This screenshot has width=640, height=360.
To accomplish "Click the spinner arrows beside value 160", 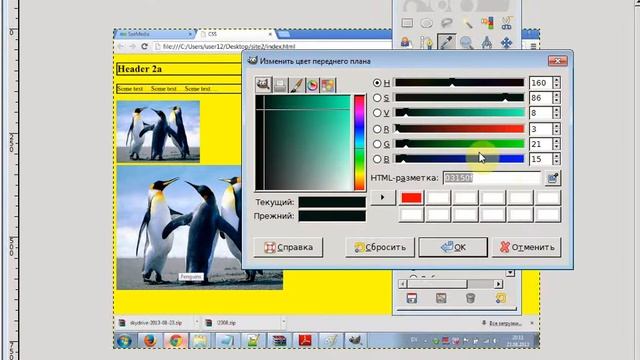I will click(x=557, y=83).
